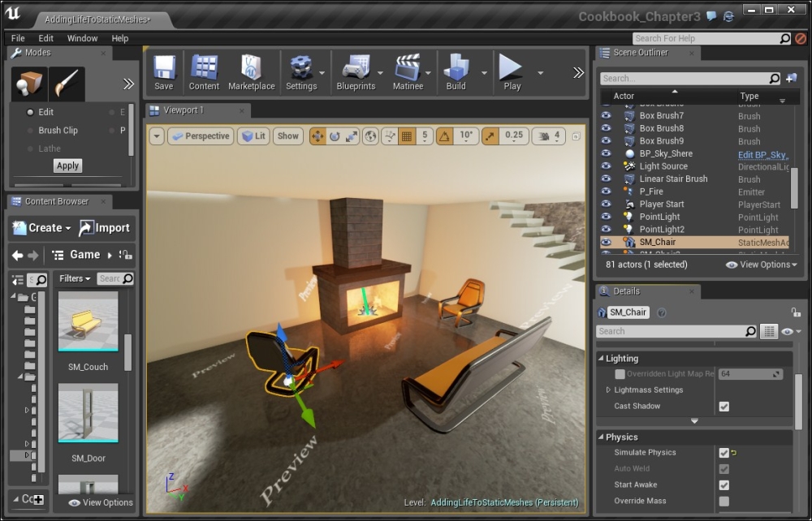Open the viewport options dropdown arrow
Screen dimensions: 812x521
157,136
